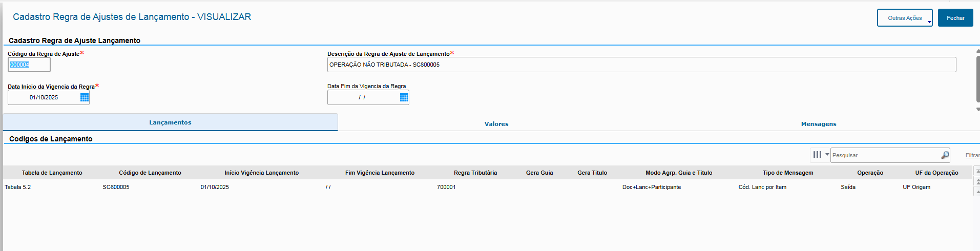Sort by Tabela de Lançamento column header

coord(52,173)
